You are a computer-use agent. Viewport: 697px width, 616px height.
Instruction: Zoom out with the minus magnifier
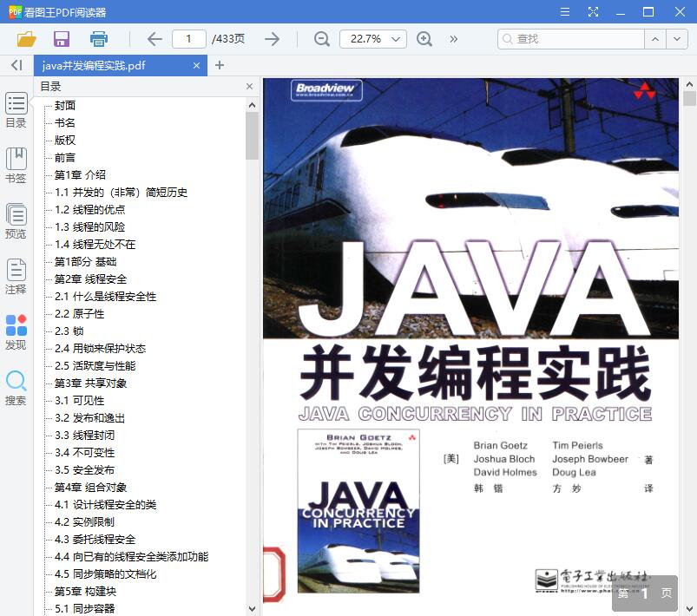click(x=321, y=39)
